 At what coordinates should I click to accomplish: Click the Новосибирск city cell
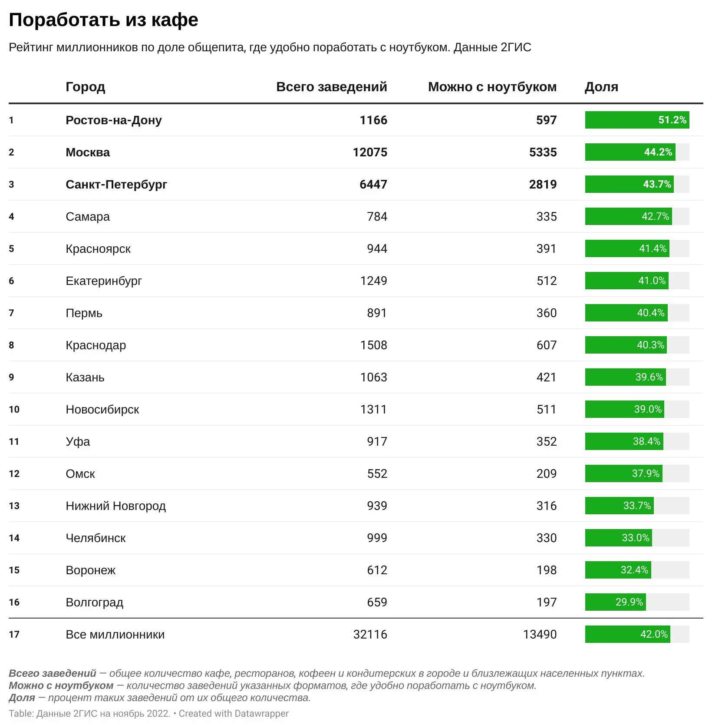pyautogui.click(x=102, y=410)
